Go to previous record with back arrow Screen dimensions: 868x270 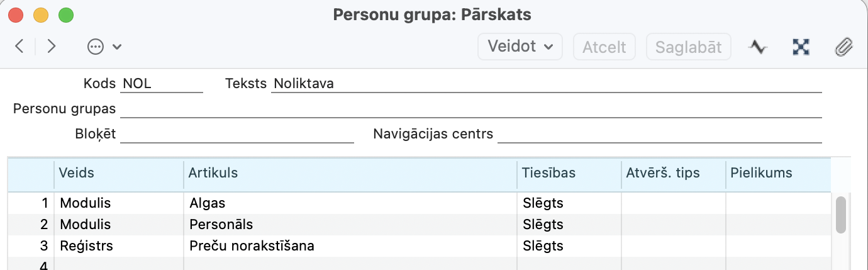(19, 46)
